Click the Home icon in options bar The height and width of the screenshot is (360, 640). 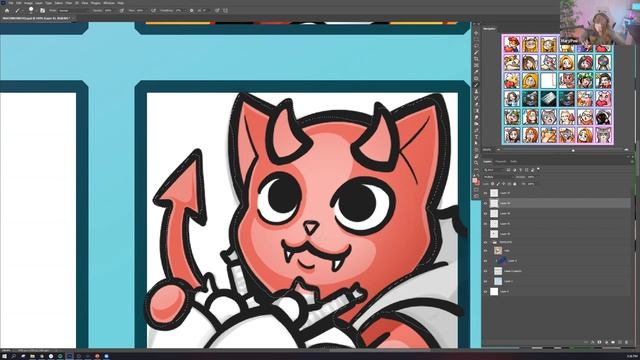tap(7, 10)
